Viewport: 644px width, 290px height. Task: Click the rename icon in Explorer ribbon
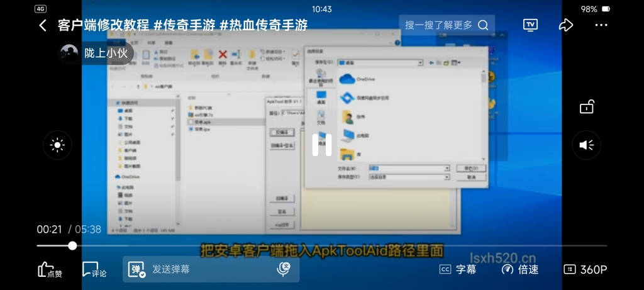tap(236, 54)
